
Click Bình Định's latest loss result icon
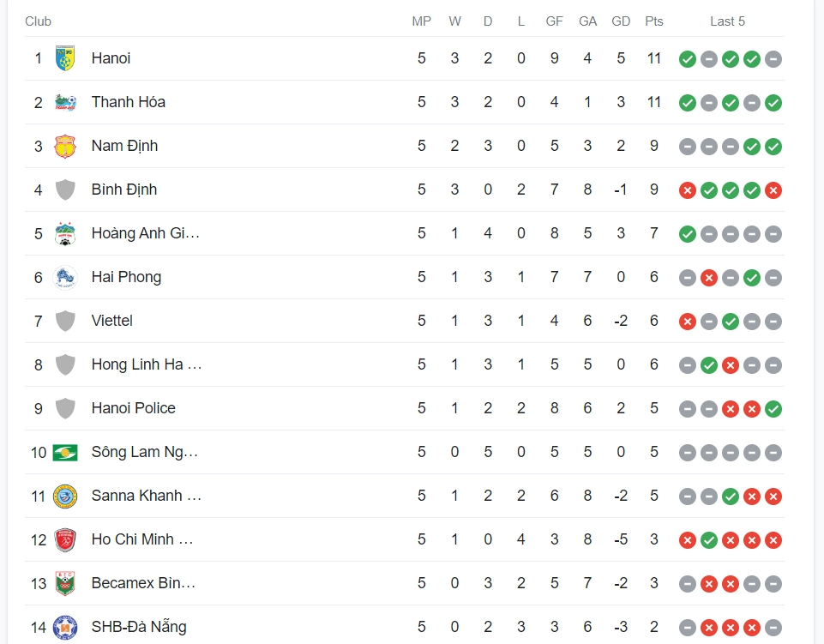coord(773,190)
